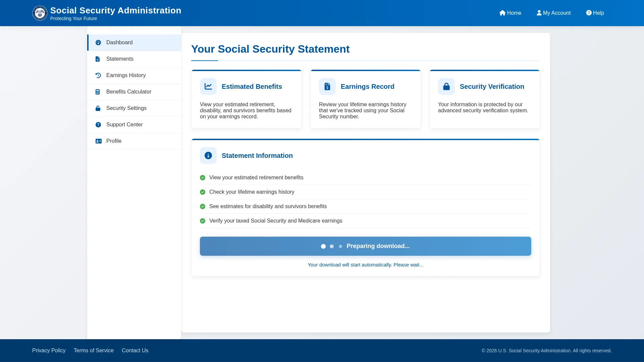
Task: Click the Security Verification description text
Action: pos(483,108)
